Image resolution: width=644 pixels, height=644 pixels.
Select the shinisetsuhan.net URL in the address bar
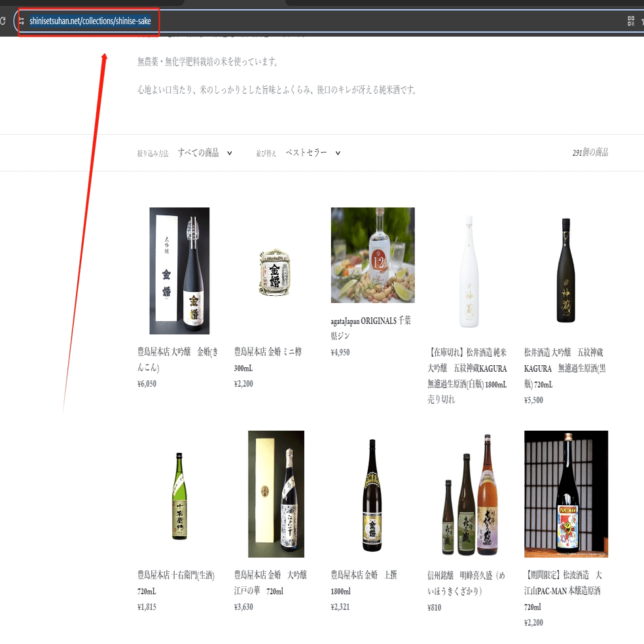(x=90, y=21)
